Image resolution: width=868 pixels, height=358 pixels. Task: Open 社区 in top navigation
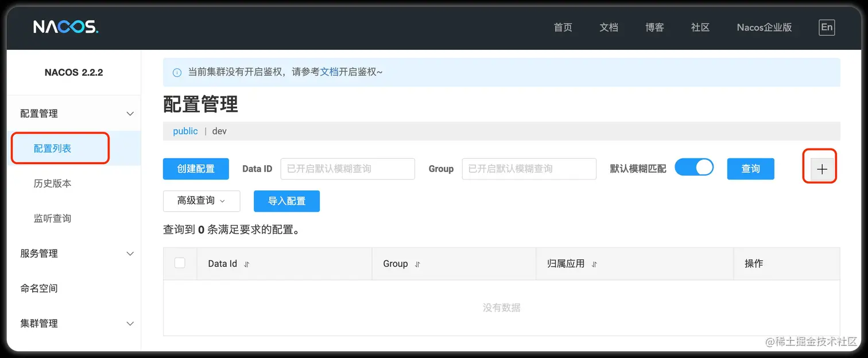point(700,27)
